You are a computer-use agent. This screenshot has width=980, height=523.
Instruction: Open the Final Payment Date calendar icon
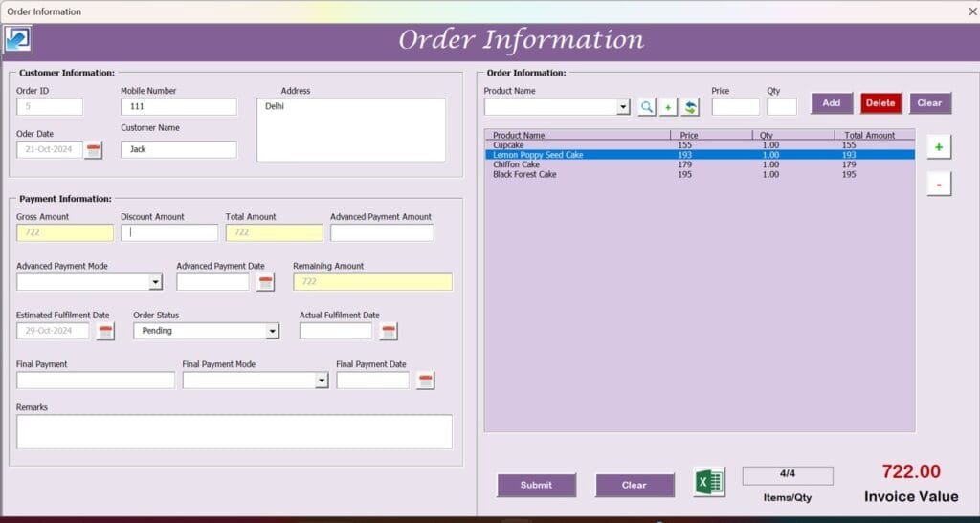click(x=426, y=381)
